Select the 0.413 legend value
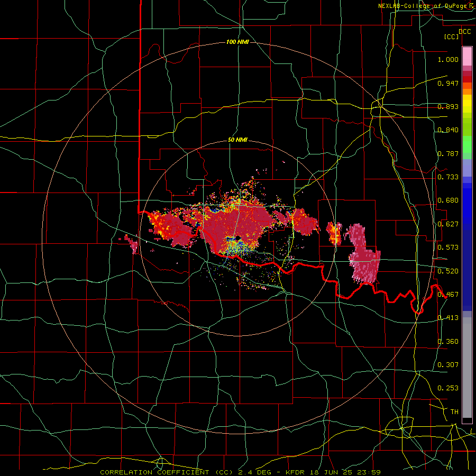 pos(448,318)
